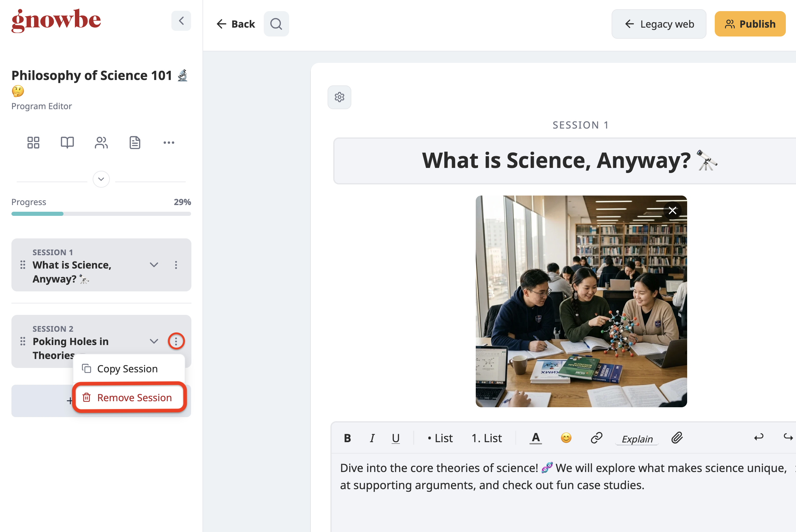Open Session 1 three-dot menu
Viewport: 796px width, 532px height.
click(x=176, y=265)
